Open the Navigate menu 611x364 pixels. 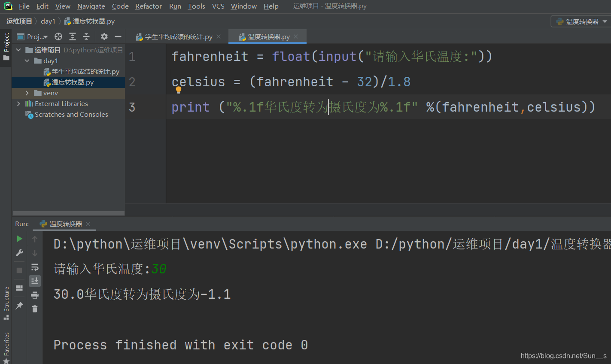coord(91,6)
